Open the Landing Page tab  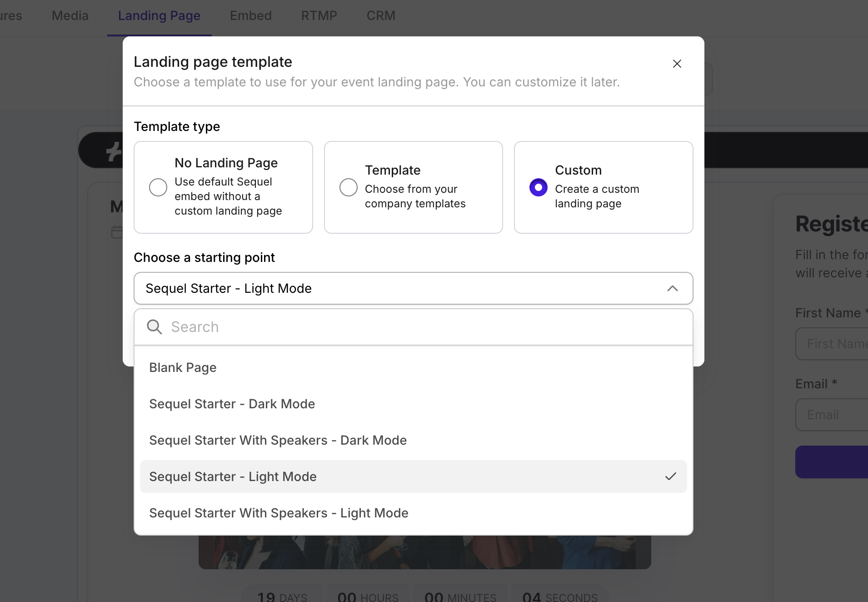[159, 15]
